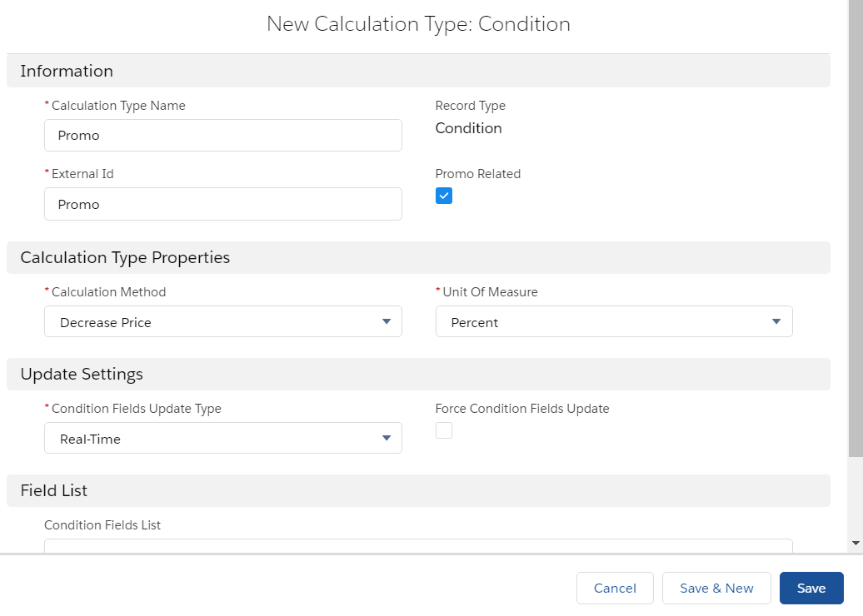This screenshot has width=863, height=616.
Task: Click the Condition Fields List text box
Action: (x=417, y=545)
